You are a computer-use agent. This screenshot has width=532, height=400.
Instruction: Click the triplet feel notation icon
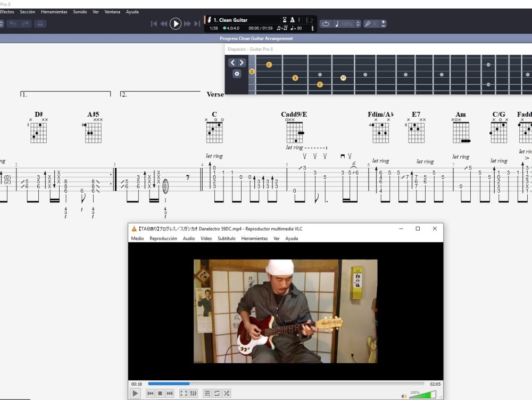pos(282,28)
